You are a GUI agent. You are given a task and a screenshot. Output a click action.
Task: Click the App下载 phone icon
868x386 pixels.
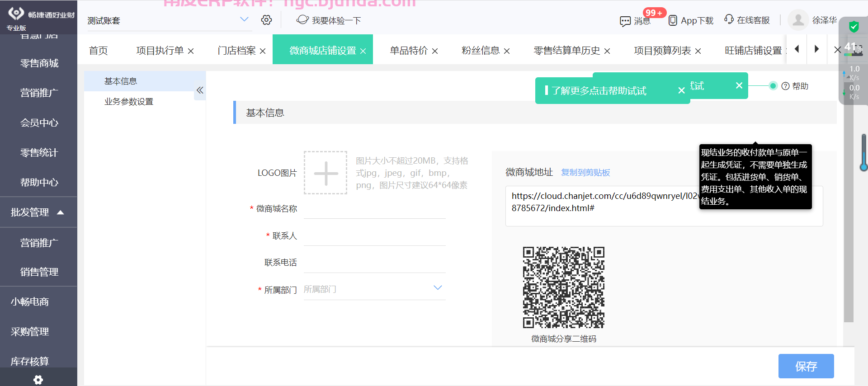pos(673,20)
